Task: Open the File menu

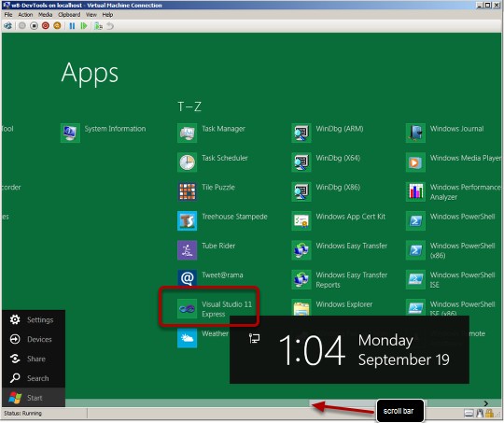Action: click(8, 15)
